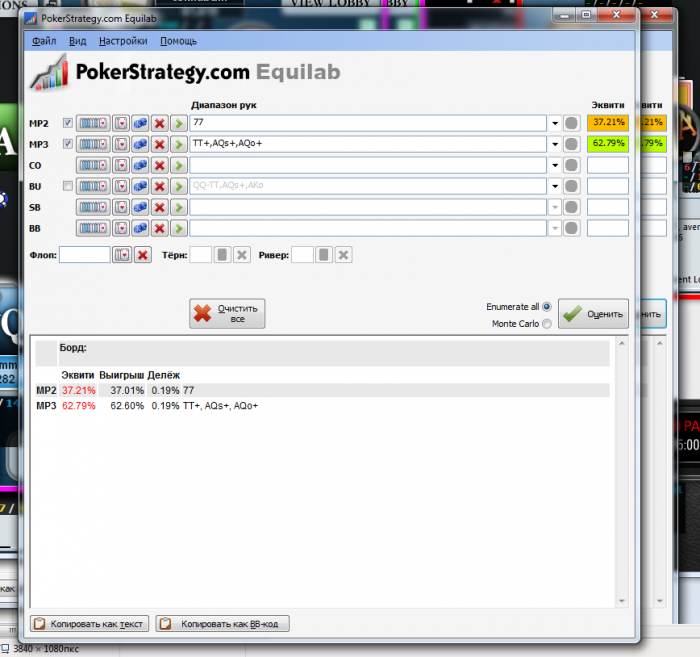This screenshot has width=700, height=657.
Task: Click Копировать как BB-код button
Action: (222, 624)
